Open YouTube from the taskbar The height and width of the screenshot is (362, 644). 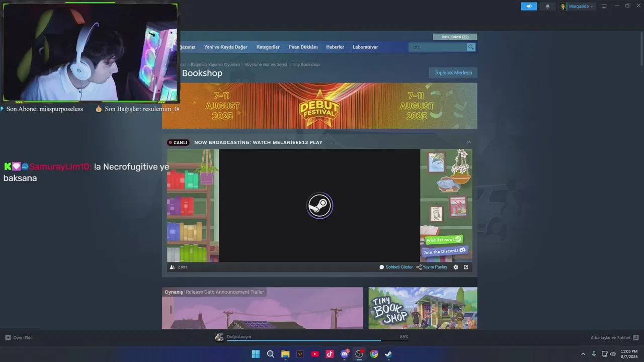(x=315, y=354)
